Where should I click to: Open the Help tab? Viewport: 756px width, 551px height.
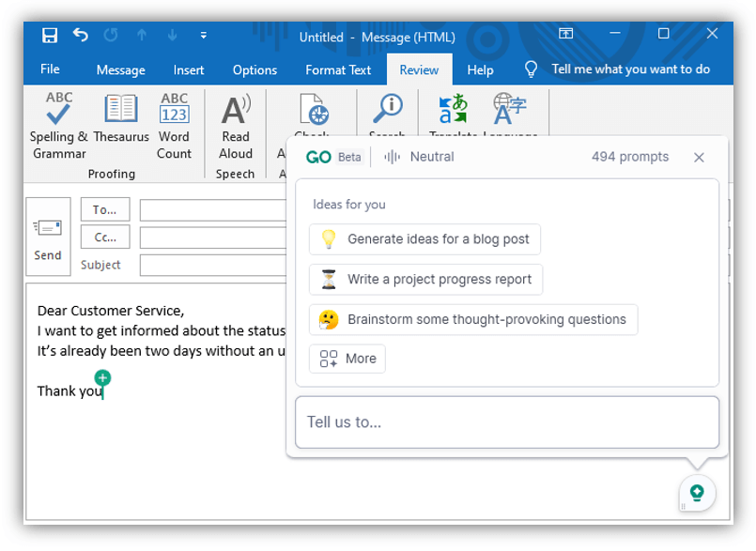pyautogui.click(x=480, y=69)
